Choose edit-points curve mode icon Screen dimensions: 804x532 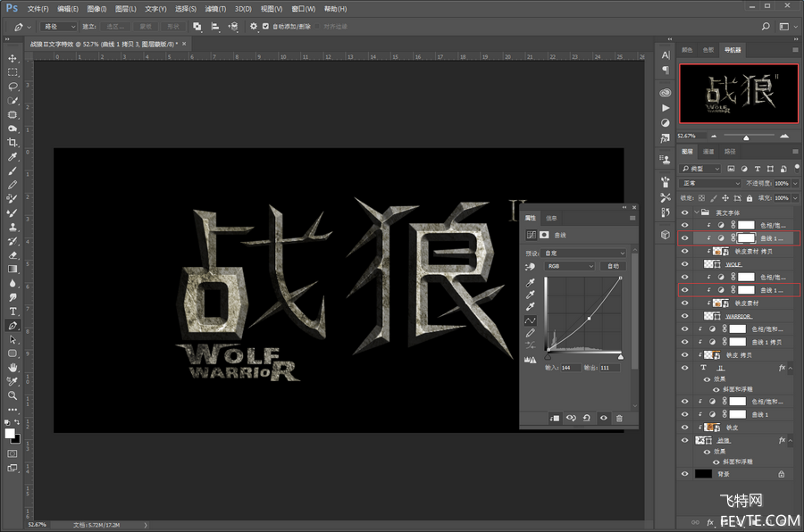(530, 320)
